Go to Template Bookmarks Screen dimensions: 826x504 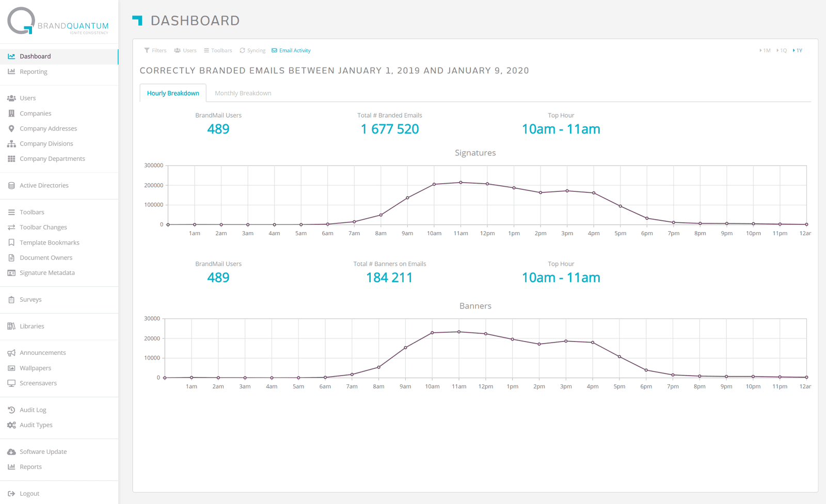click(49, 242)
